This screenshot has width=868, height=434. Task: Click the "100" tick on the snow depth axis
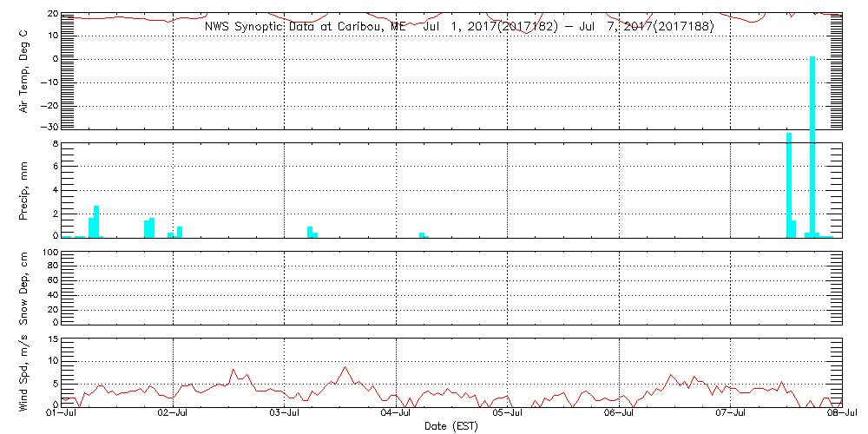tap(49, 253)
